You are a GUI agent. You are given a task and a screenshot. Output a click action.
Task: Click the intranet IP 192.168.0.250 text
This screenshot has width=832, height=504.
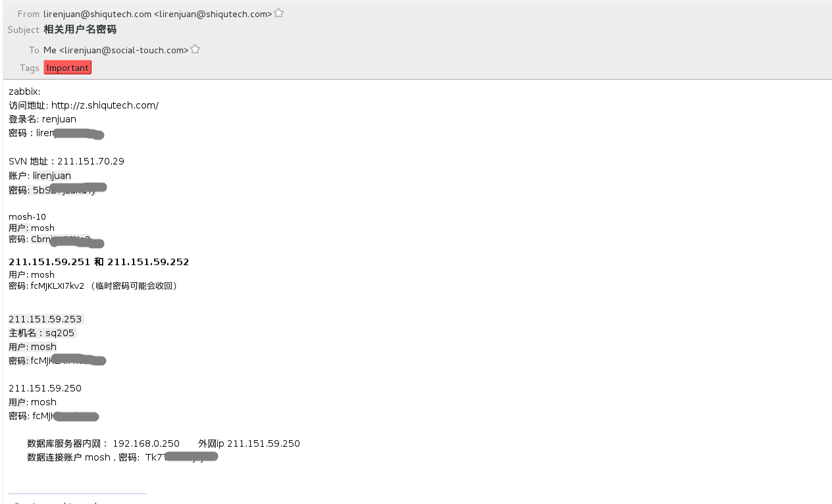coord(146,443)
